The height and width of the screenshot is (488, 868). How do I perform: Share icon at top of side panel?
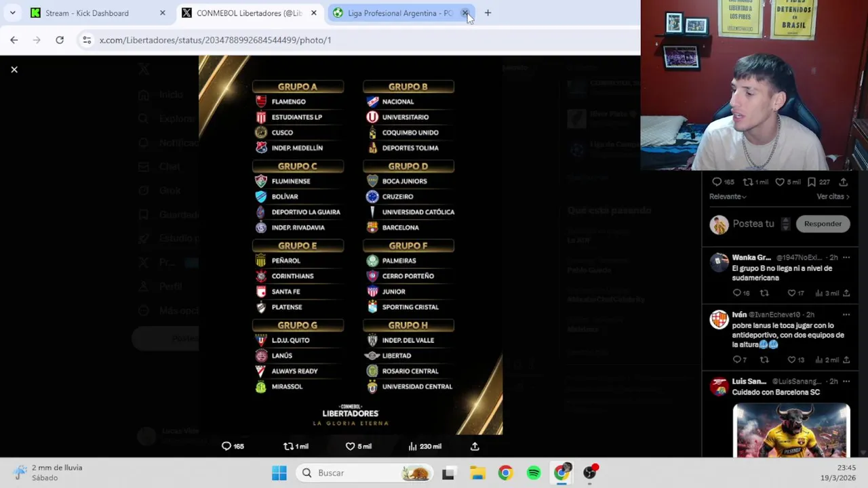tap(844, 182)
